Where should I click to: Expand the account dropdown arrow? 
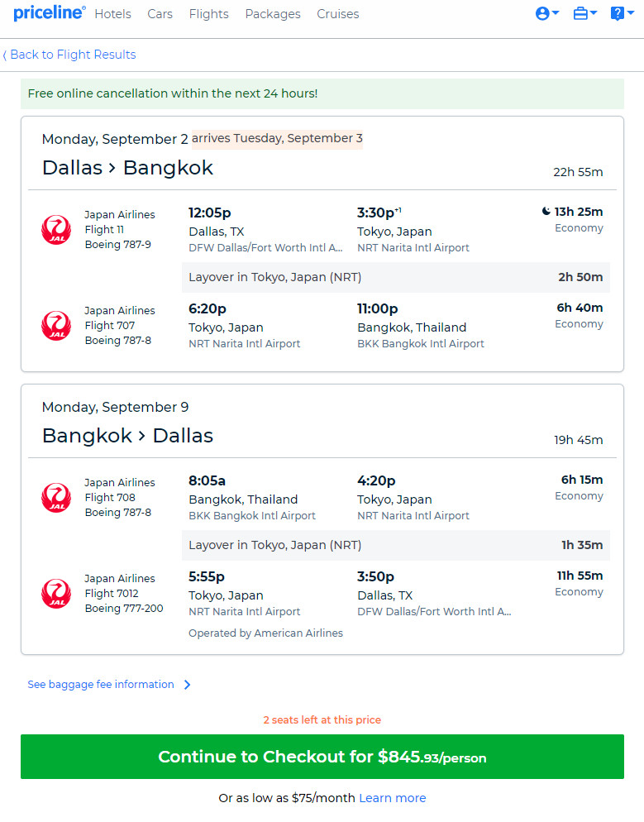tap(556, 12)
